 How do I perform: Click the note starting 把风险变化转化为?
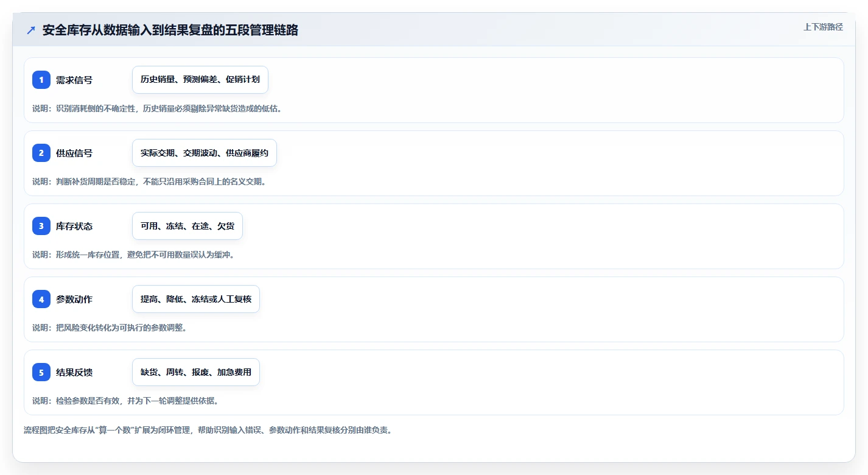point(110,328)
